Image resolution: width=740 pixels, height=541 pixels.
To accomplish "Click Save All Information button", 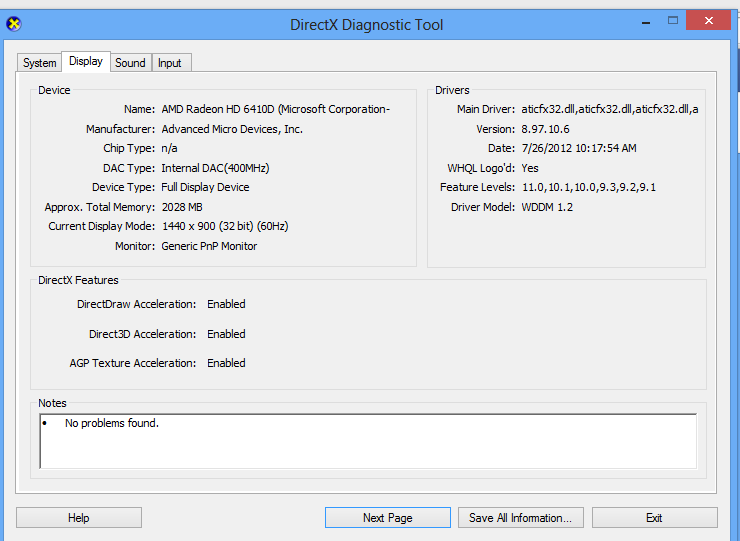I will point(521,518).
